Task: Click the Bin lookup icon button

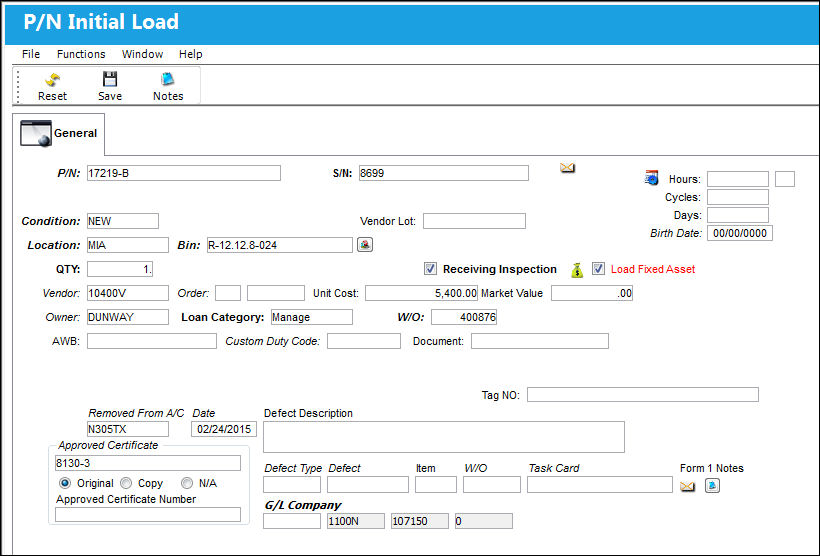Action: coord(365,244)
